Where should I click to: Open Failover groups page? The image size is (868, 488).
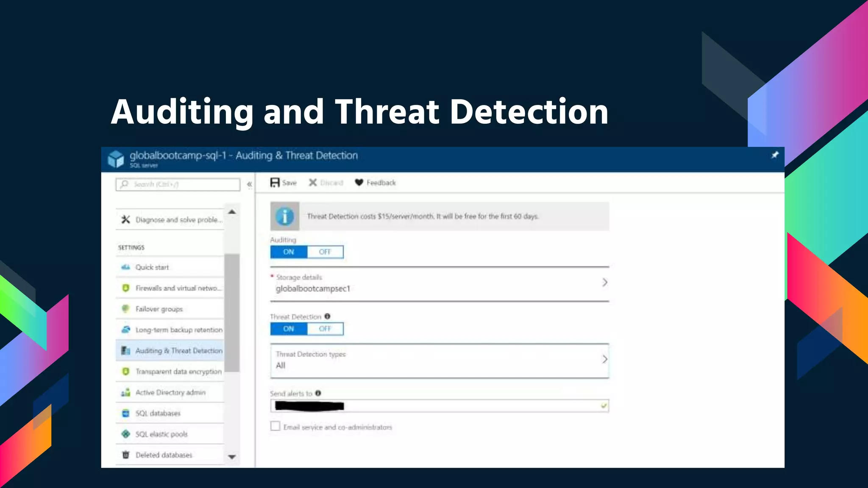170,309
